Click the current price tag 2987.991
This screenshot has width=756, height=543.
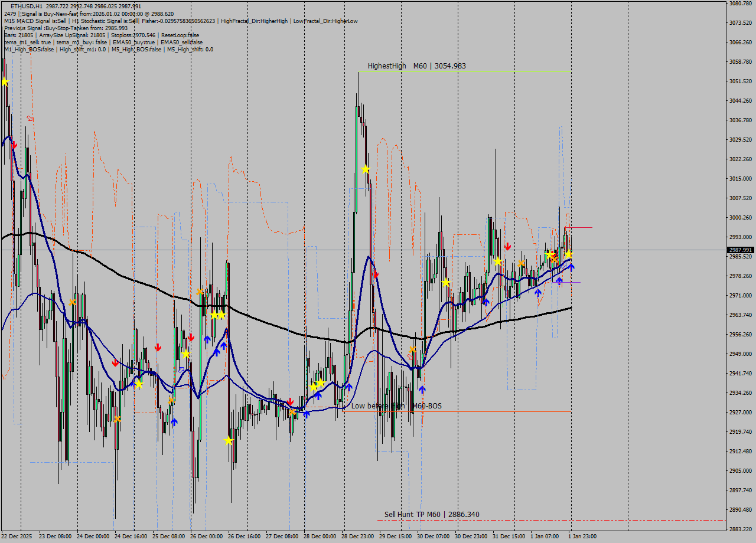[x=739, y=250]
